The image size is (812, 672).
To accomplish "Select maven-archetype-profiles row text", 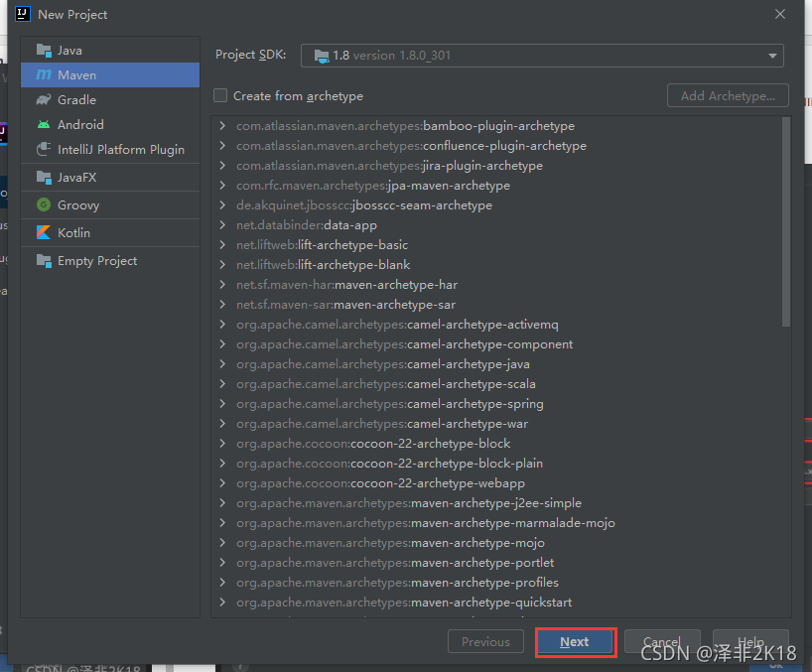I will pyautogui.click(x=397, y=583).
